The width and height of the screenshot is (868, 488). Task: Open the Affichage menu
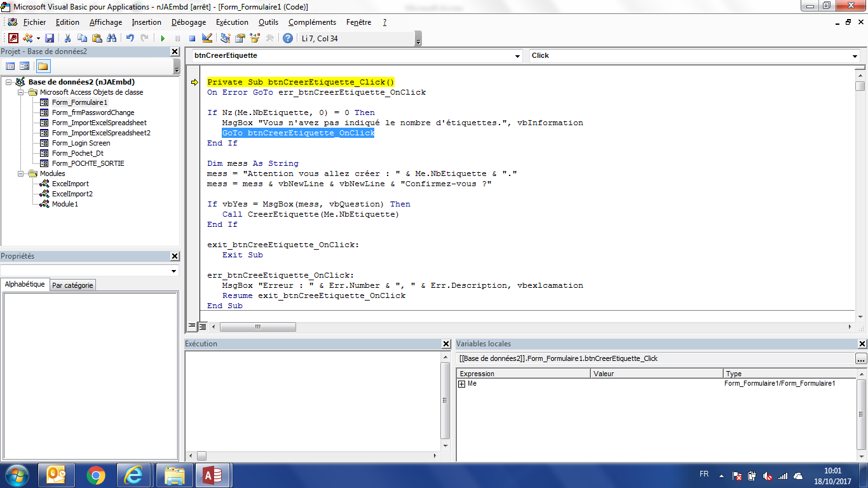click(105, 22)
